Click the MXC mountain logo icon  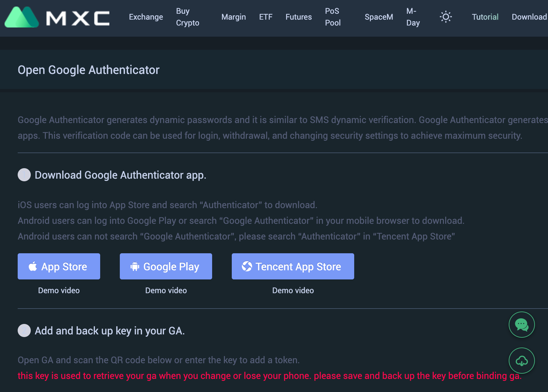click(22, 17)
